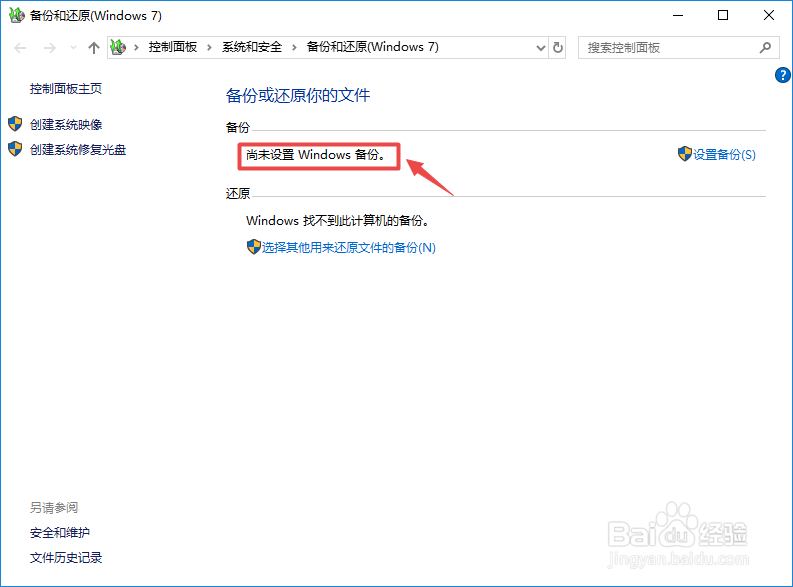Open 文件历史记录 link
Image resolution: width=793 pixels, height=587 pixels.
click(x=66, y=557)
